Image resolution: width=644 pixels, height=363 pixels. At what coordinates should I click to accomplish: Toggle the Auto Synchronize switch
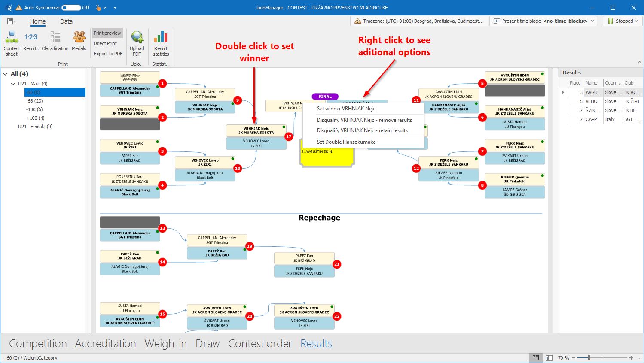click(71, 8)
